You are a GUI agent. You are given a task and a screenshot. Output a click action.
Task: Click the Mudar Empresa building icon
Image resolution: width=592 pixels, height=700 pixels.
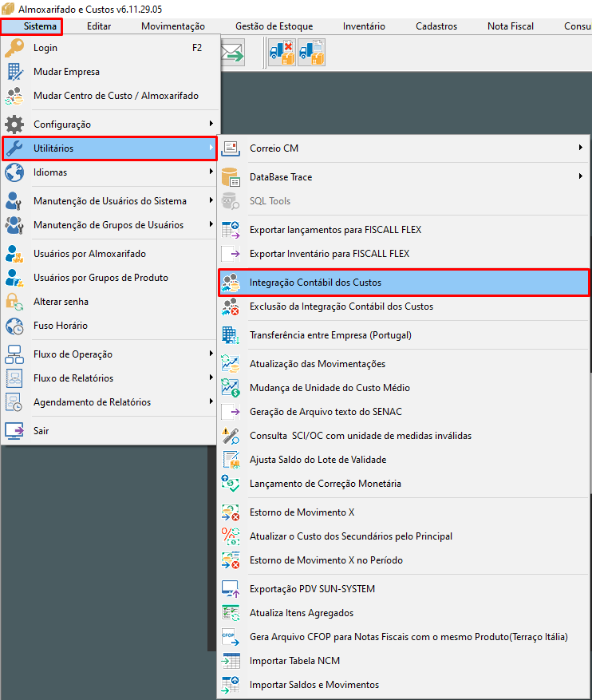(14, 72)
